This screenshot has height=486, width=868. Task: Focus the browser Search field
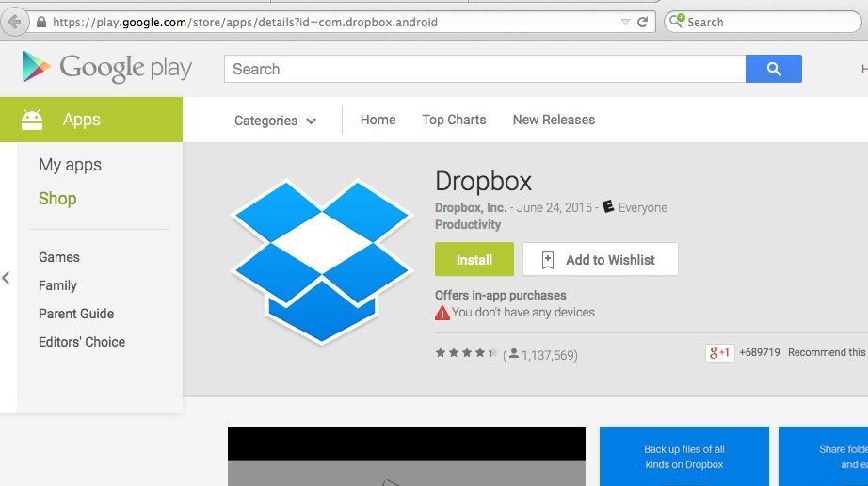click(x=763, y=23)
